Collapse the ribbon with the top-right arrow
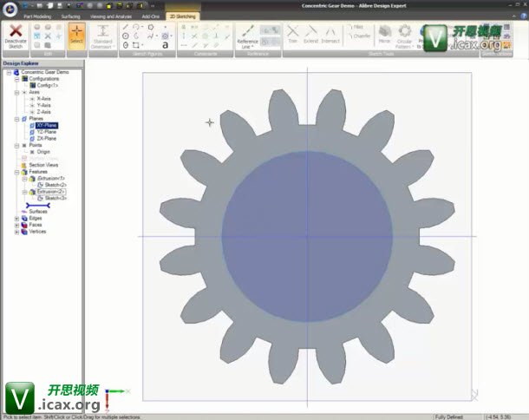 (513, 16)
